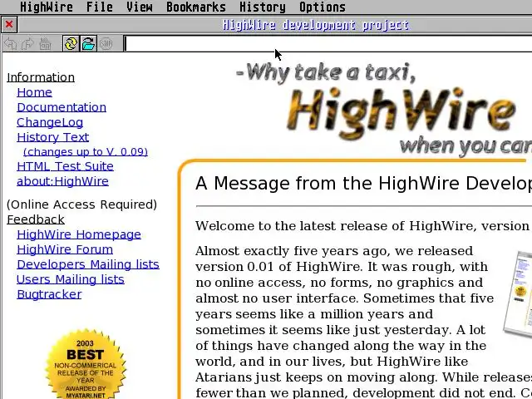Click the home icon in toolbar

45,44
